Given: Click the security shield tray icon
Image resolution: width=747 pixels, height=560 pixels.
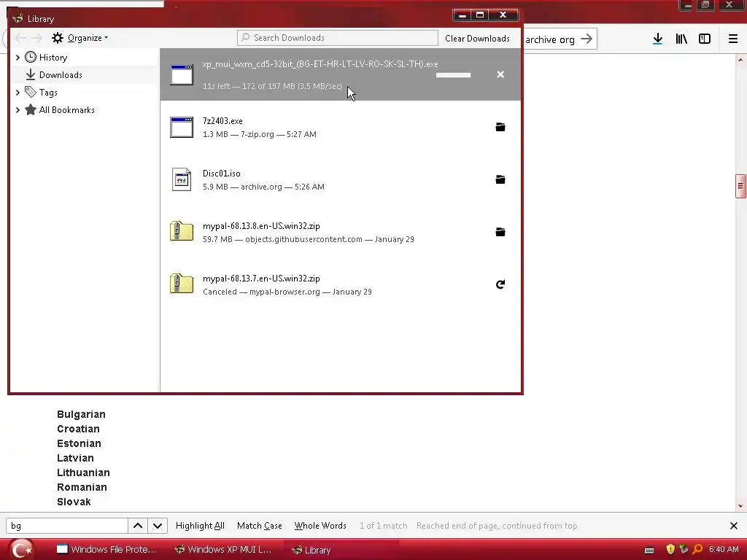Looking at the screenshot, I should [670, 549].
